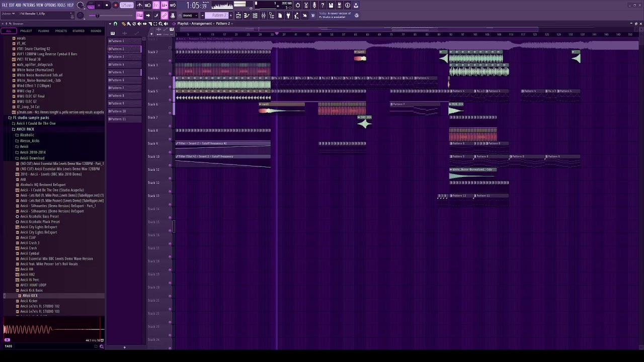Click the TAGS label at browser bottom
The image size is (644, 362).
point(8,346)
